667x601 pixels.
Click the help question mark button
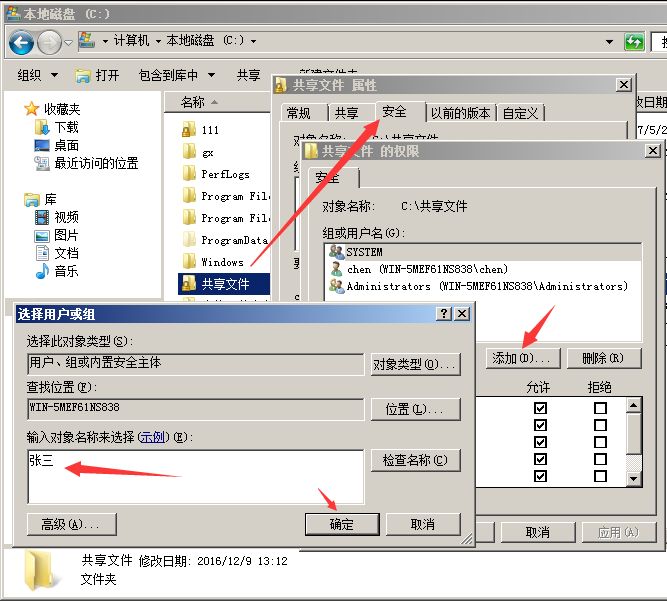443,313
